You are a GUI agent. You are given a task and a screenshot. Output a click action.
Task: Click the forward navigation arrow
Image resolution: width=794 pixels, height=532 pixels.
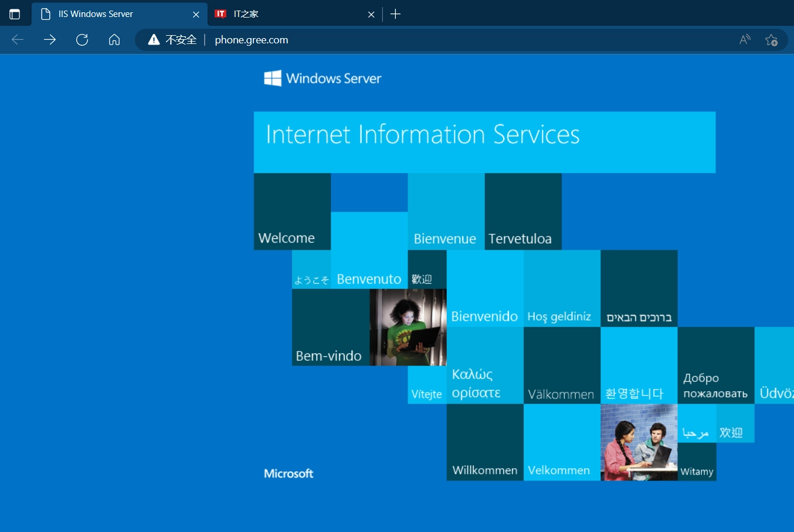(x=50, y=40)
